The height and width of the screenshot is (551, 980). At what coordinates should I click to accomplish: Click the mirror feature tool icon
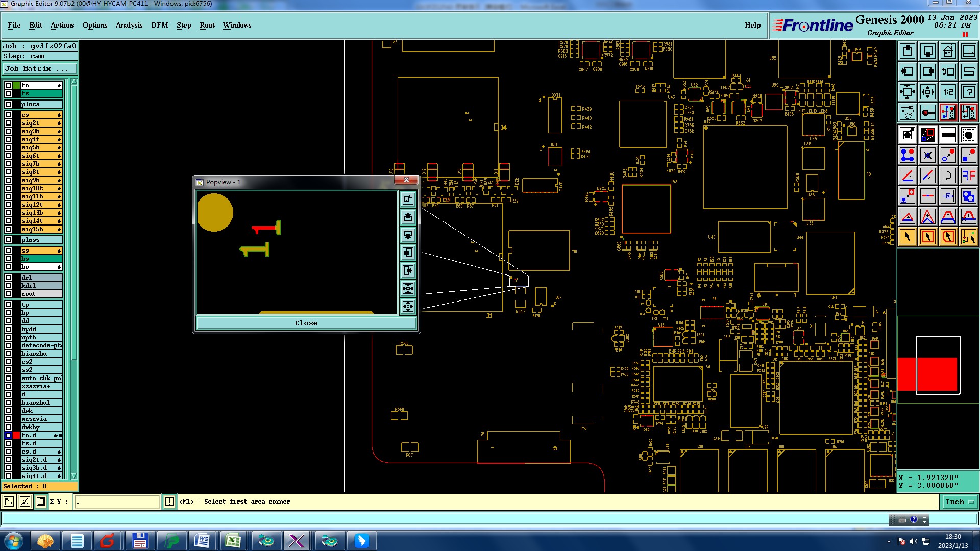pyautogui.click(x=968, y=176)
